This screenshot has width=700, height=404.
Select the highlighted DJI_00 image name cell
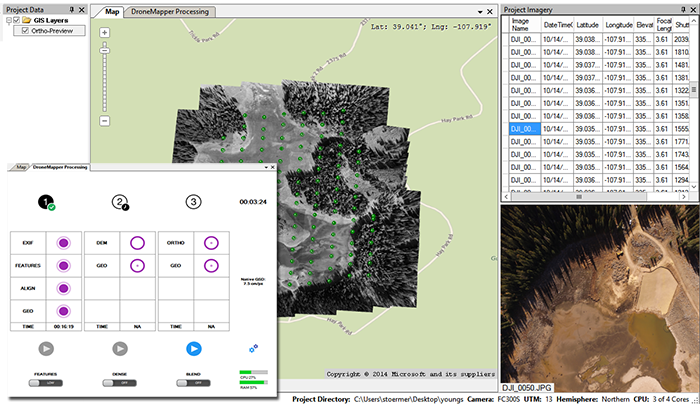[x=525, y=129]
